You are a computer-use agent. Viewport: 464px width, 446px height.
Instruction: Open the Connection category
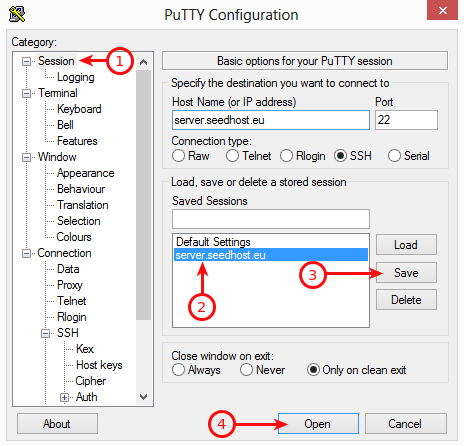pyautogui.click(x=64, y=253)
